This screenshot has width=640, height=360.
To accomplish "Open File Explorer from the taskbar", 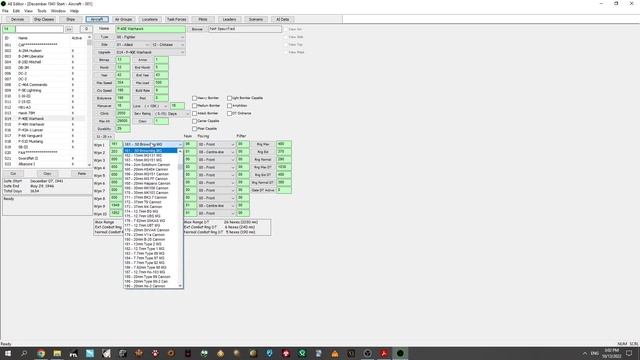I will (x=57, y=353).
